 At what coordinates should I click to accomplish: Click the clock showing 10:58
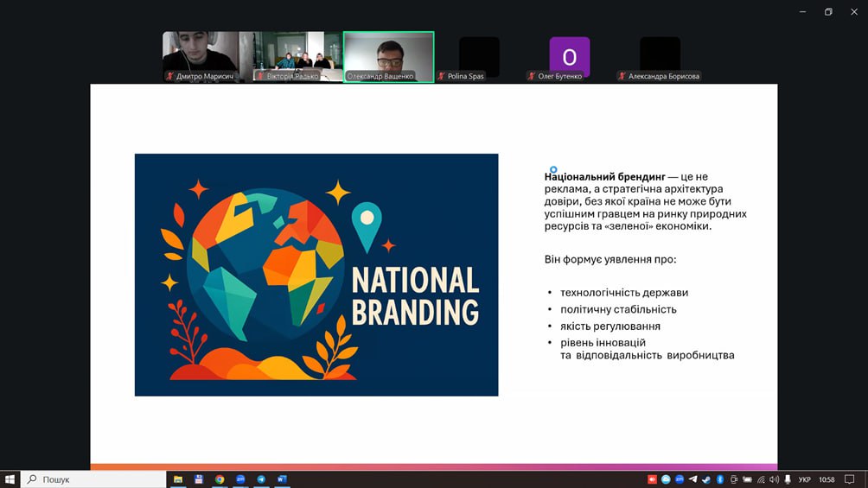click(827, 479)
